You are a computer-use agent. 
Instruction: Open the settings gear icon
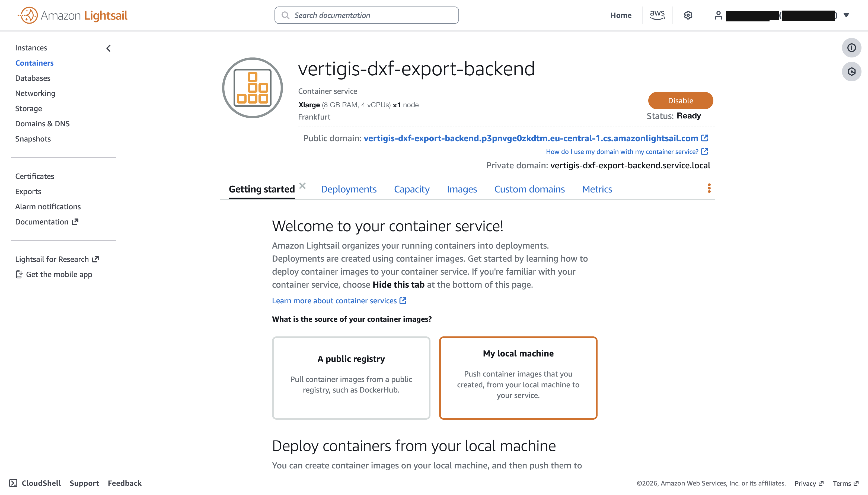pyautogui.click(x=688, y=15)
